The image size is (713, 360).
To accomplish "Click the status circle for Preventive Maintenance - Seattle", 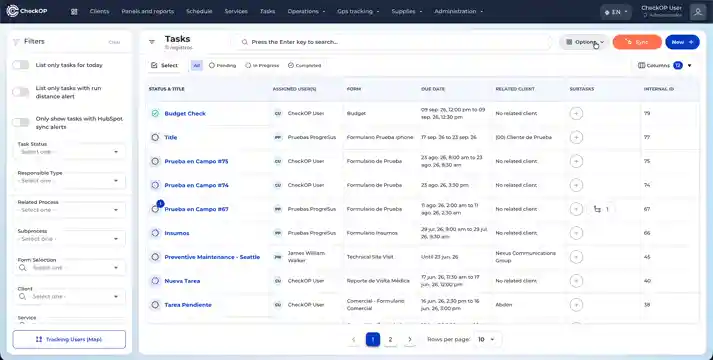I will tap(155, 257).
